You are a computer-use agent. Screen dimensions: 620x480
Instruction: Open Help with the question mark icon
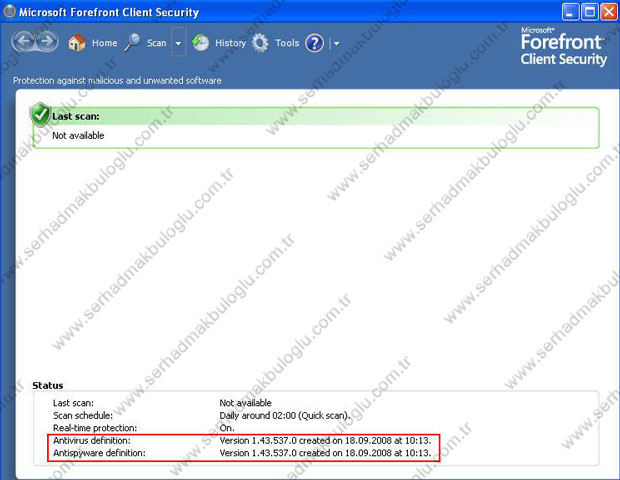(314, 43)
